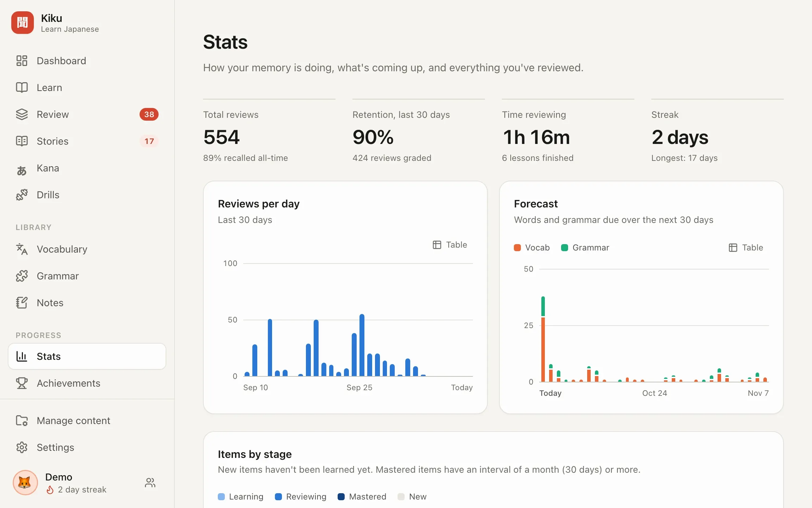Viewport: 812px width, 508px height.
Task: Open Settings label in sidebar
Action: tap(55, 447)
